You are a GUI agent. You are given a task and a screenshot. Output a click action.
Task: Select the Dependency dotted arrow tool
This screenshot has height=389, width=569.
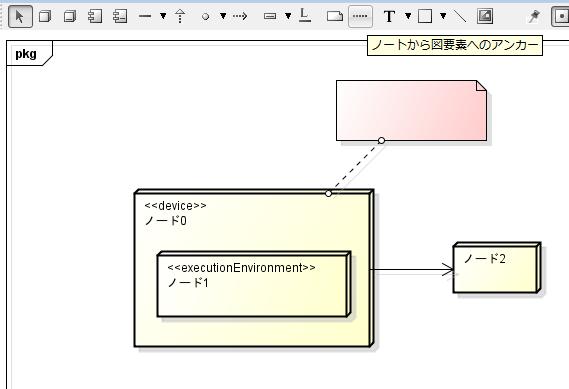[x=240, y=16]
